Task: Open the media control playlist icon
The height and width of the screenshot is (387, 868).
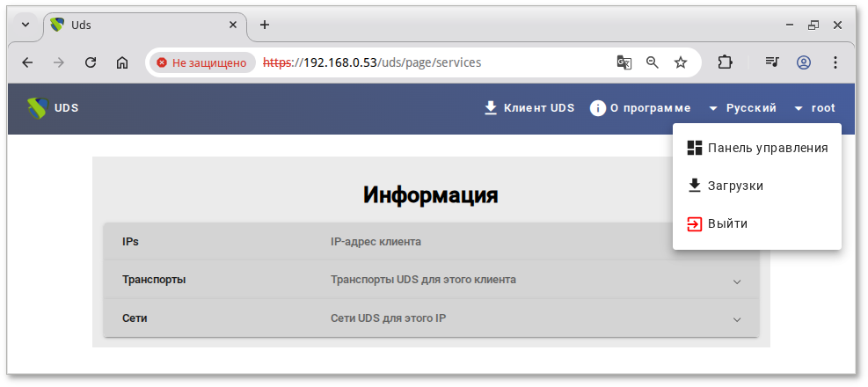Action: click(771, 62)
